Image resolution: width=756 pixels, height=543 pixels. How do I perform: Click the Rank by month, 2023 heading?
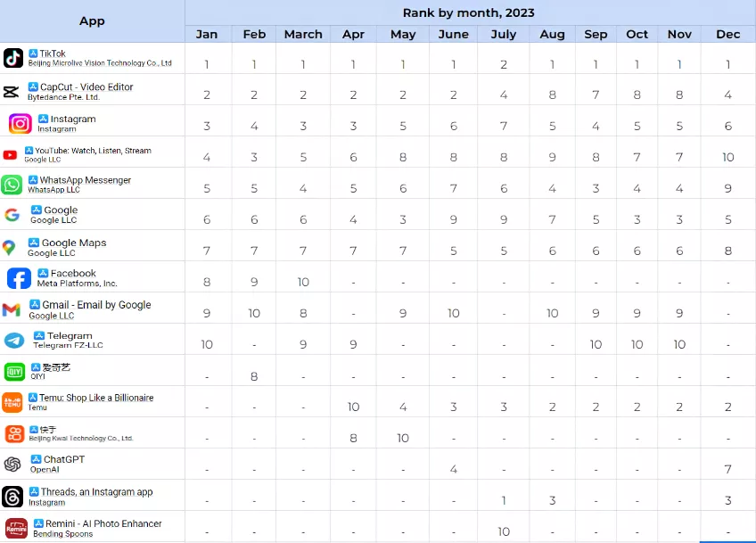coord(469,12)
